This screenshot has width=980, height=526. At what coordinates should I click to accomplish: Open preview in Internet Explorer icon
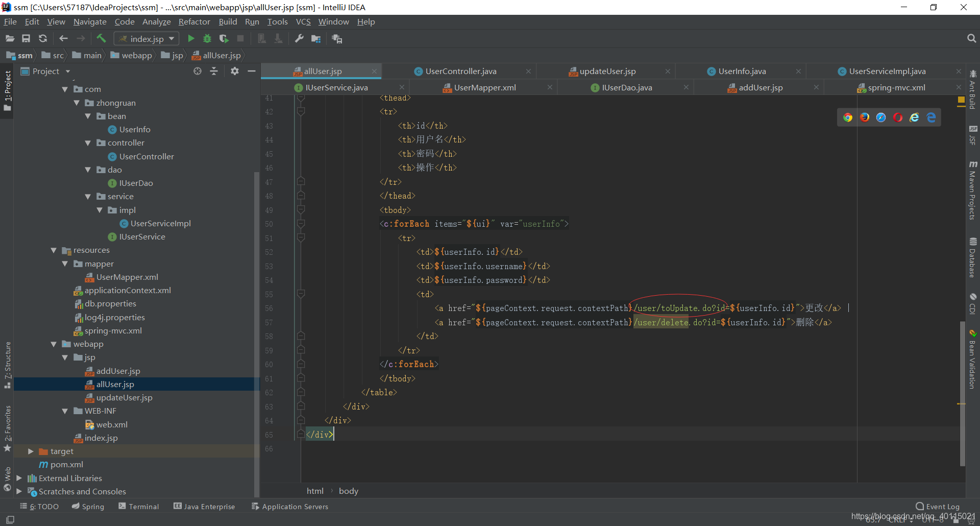tap(915, 117)
